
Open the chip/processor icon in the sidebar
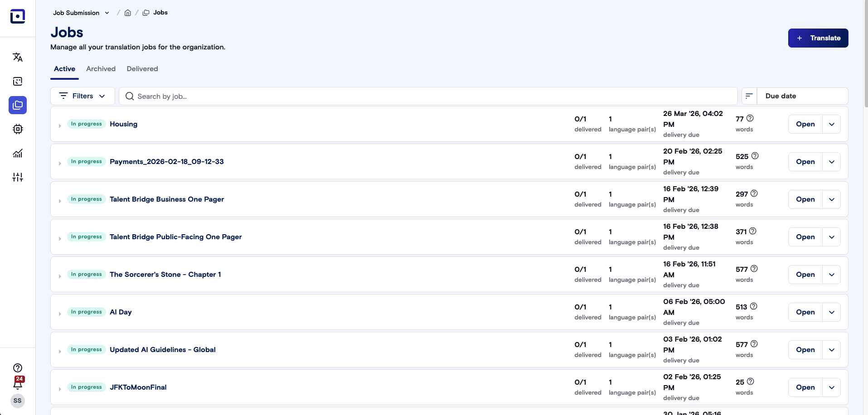pos(18,129)
